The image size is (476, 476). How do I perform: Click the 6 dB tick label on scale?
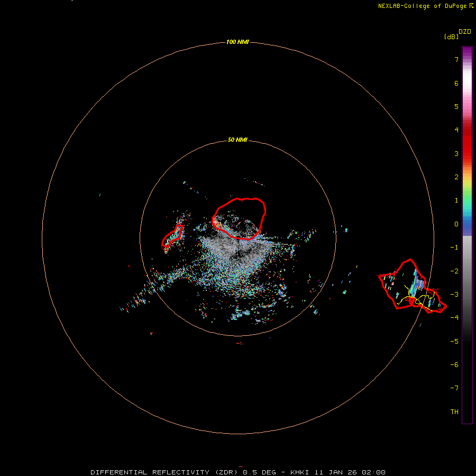click(x=456, y=83)
